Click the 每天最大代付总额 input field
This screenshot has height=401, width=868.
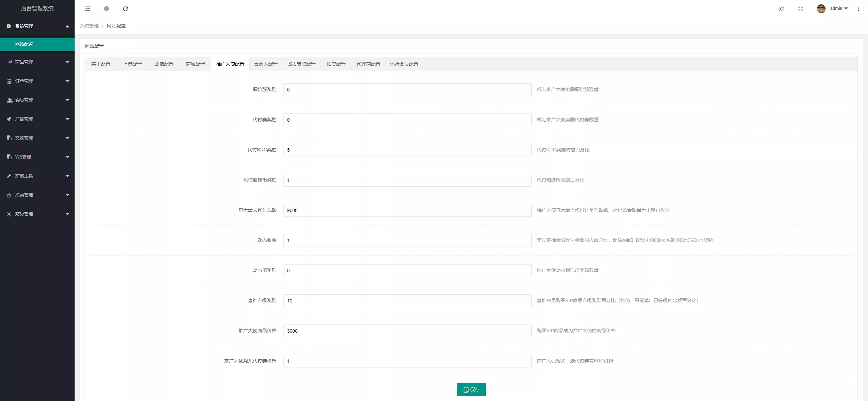click(x=407, y=210)
